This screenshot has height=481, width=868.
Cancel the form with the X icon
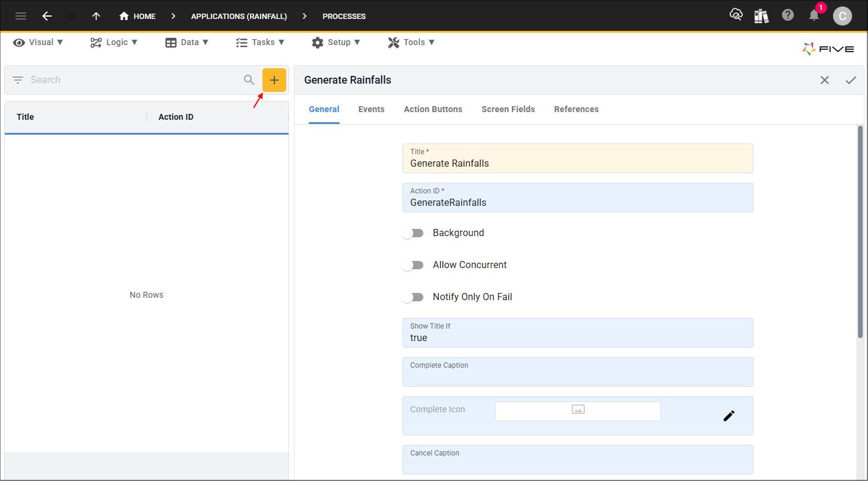825,80
